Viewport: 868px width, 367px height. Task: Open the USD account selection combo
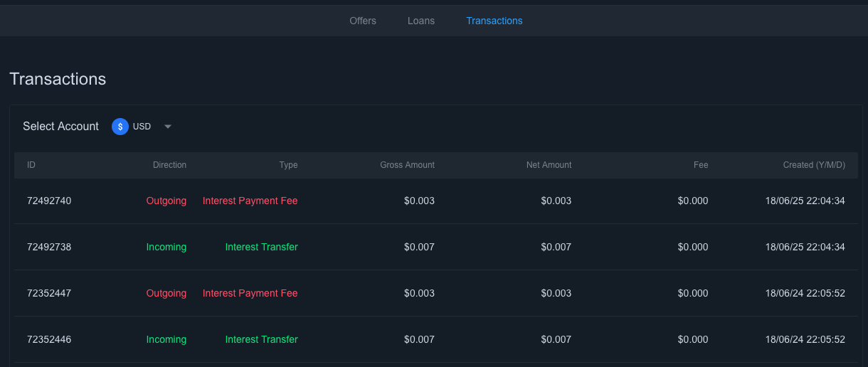(142, 127)
